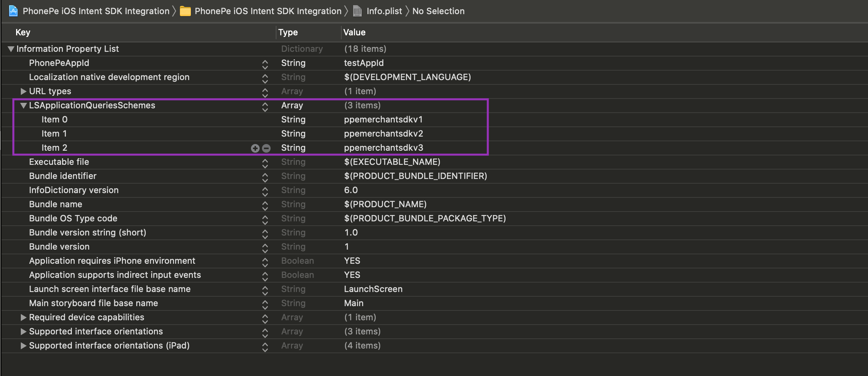Viewport: 868px width, 376px height.
Task: Add a row after Item 2 using plus icon
Action: 255,148
